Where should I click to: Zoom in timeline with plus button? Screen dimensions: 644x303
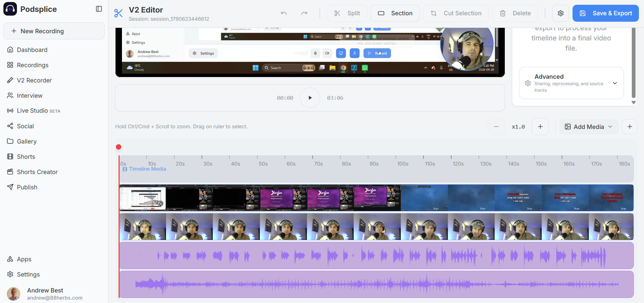click(x=540, y=127)
